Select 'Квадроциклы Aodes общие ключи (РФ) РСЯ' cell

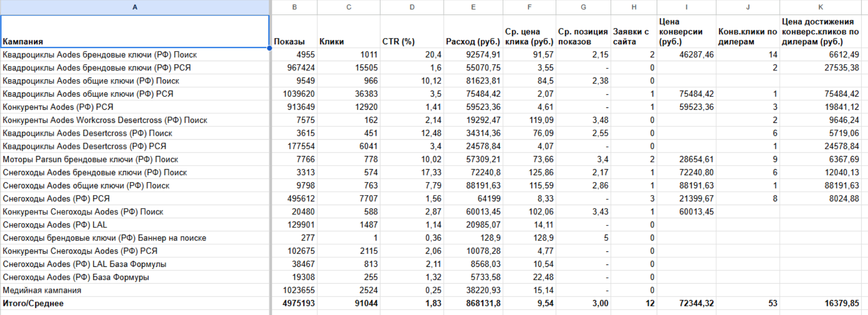click(135, 93)
